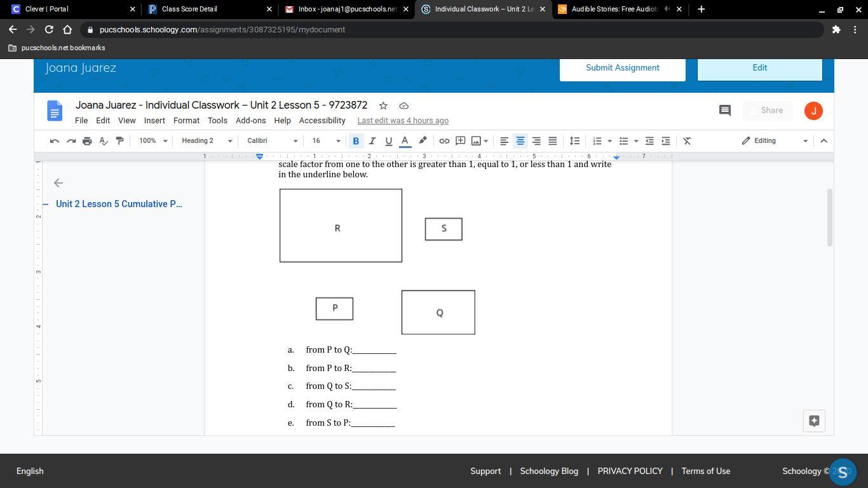
Task: Open the Format menu
Action: [x=186, y=121]
